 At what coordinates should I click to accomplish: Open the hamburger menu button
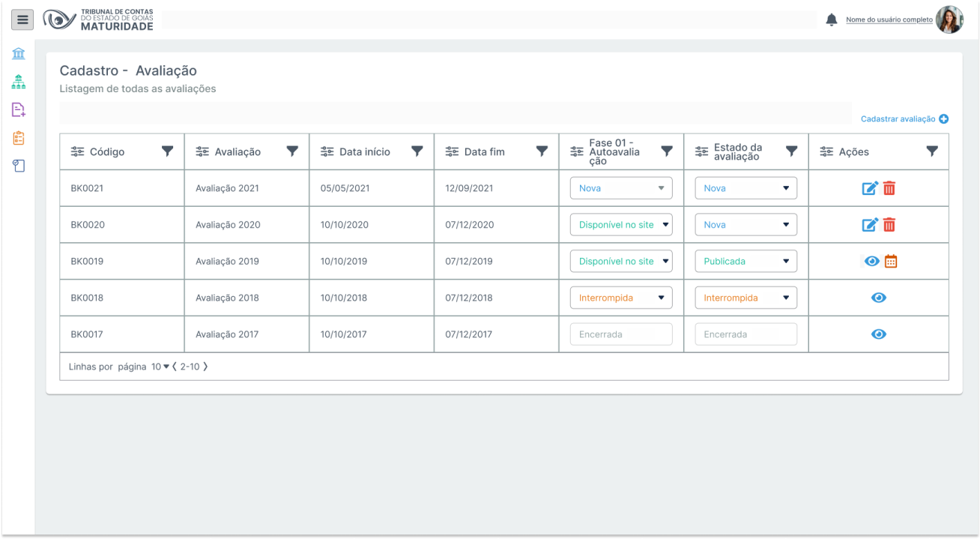click(x=22, y=19)
